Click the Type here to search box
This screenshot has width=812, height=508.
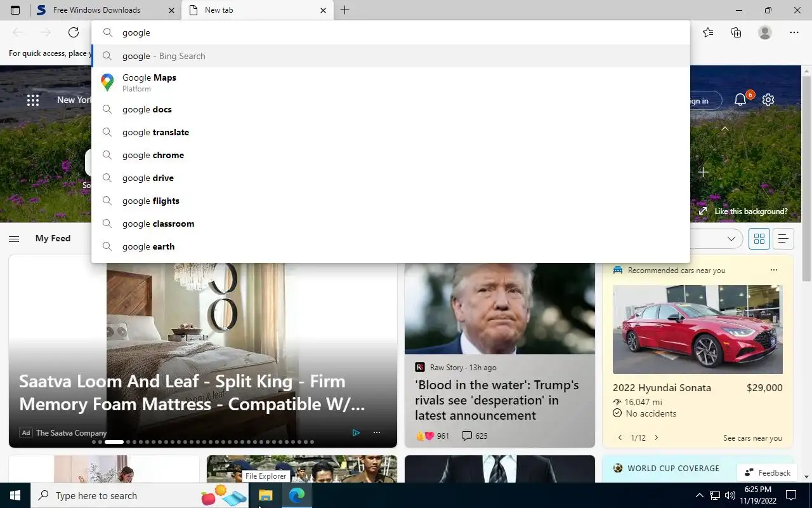[x=140, y=495]
